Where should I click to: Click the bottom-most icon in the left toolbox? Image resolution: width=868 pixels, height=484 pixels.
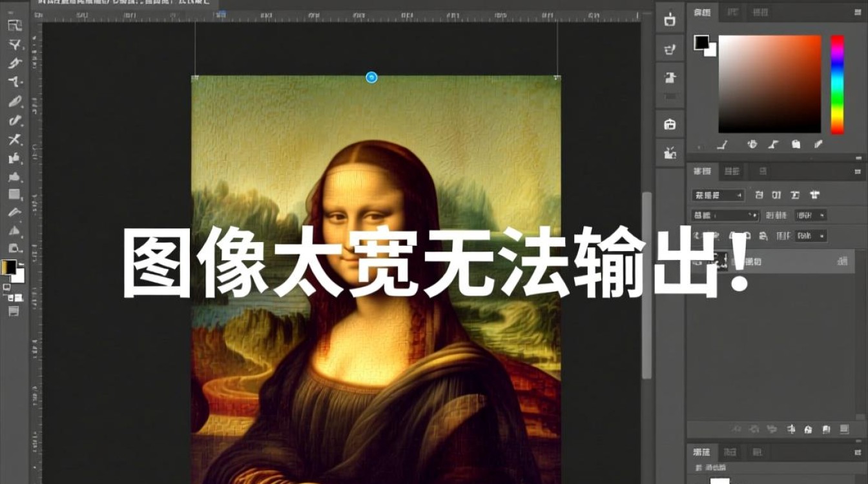pos(14,311)
